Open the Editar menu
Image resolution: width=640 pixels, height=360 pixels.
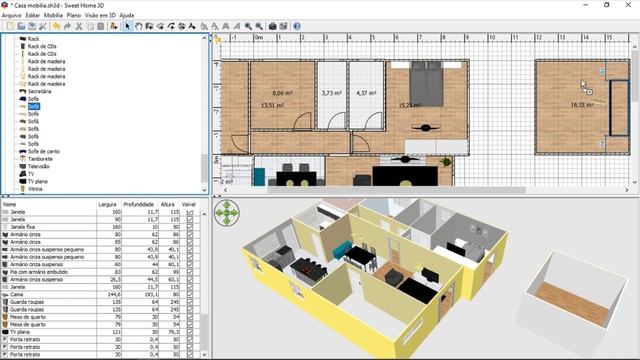[33, 15]
